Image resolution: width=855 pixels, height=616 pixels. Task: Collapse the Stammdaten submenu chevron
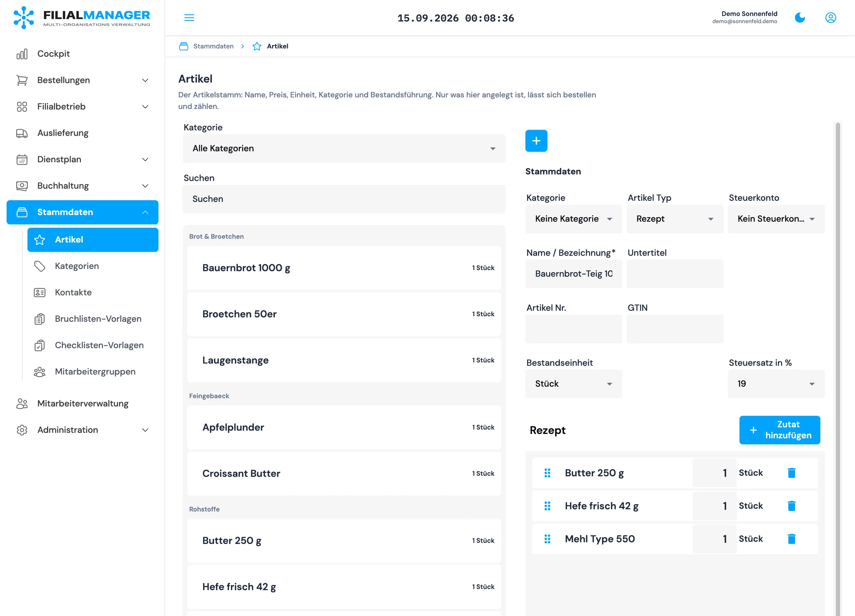coord(145,212)
